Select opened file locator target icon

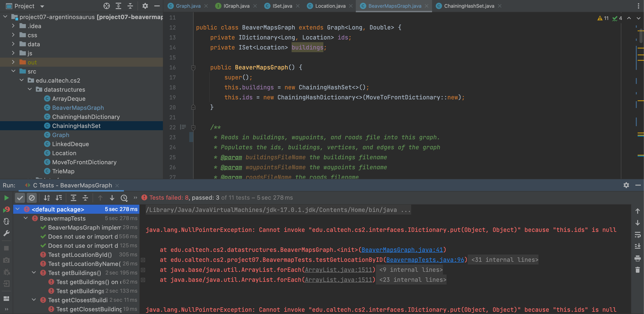pos(106,6)
